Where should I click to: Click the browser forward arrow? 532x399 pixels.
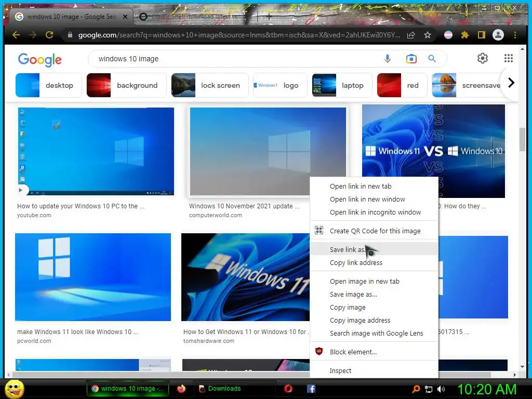[x=33, y=35]
